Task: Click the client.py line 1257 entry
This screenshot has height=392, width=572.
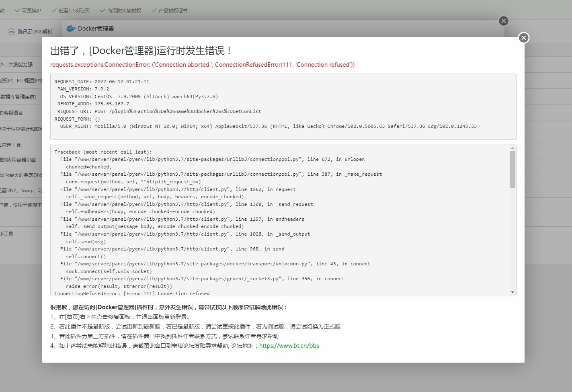Action: pyautogui.click(x=182, y=219)
